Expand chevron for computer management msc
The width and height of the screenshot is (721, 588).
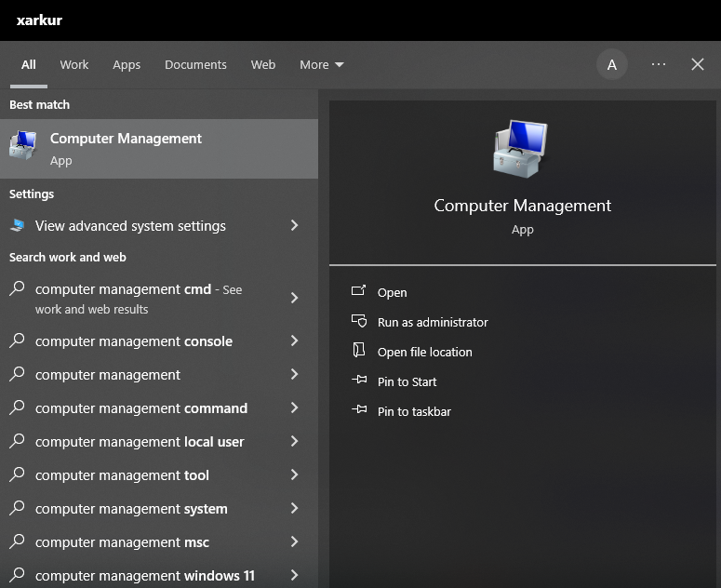pos(294,542)
